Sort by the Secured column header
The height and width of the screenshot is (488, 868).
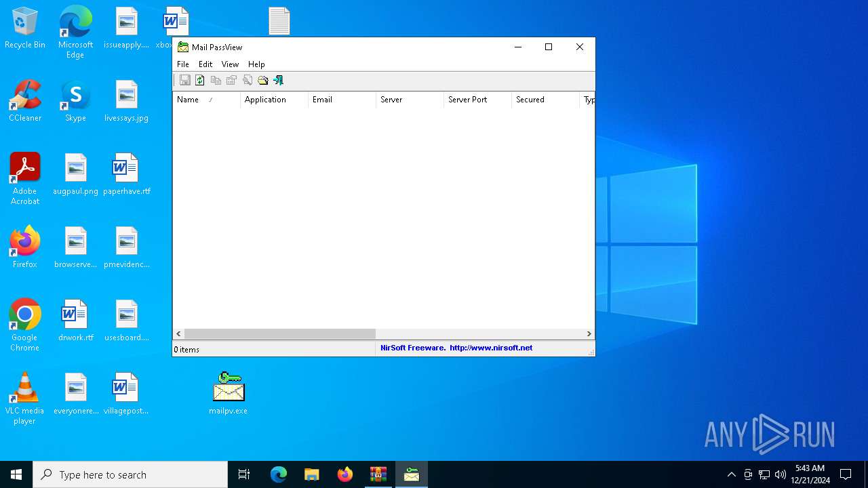546,100
